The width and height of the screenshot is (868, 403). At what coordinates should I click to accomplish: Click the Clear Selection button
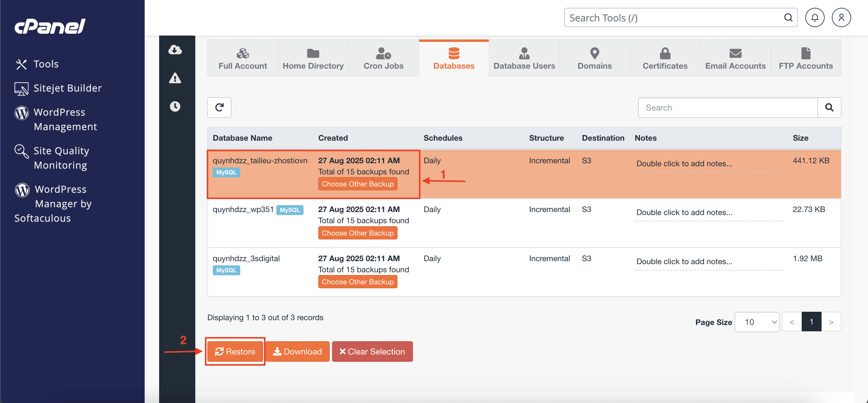pos(372,351)
